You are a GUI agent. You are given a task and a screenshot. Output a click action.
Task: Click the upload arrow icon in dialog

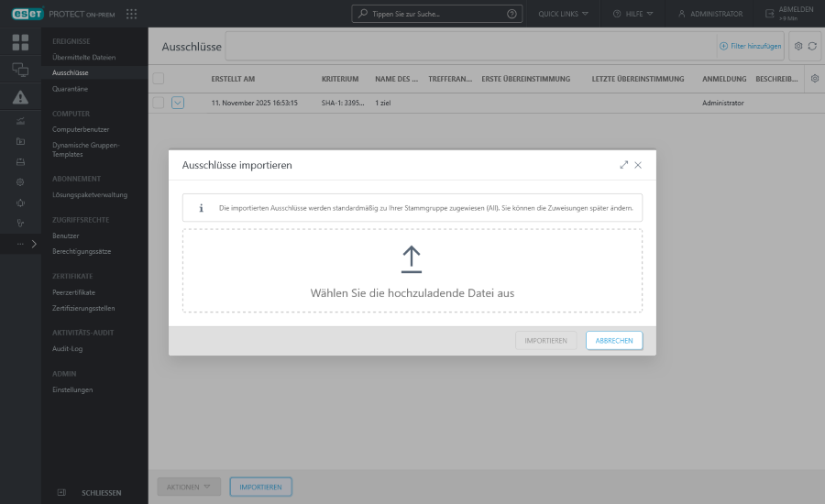pyautogui.click(x=412, y=259)
